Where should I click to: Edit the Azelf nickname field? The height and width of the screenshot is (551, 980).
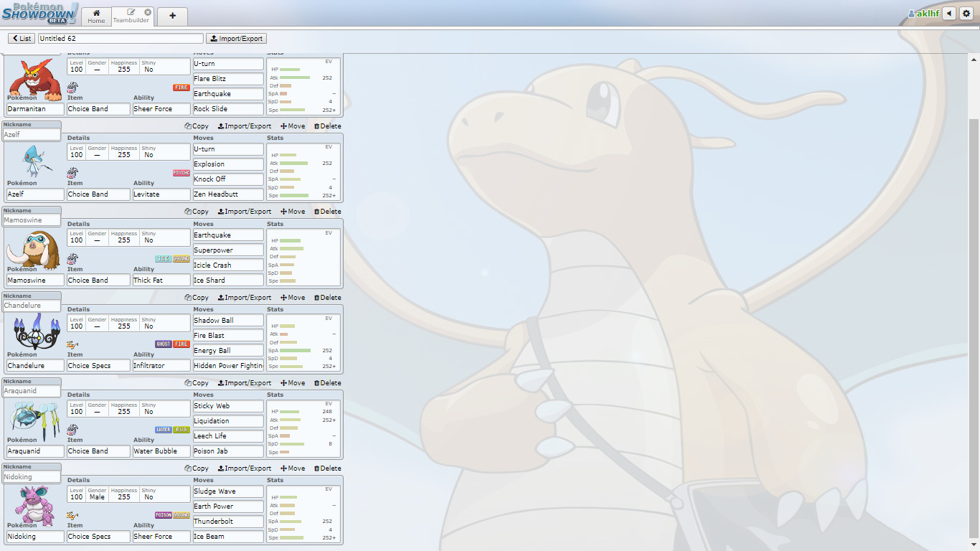point(32,135)
